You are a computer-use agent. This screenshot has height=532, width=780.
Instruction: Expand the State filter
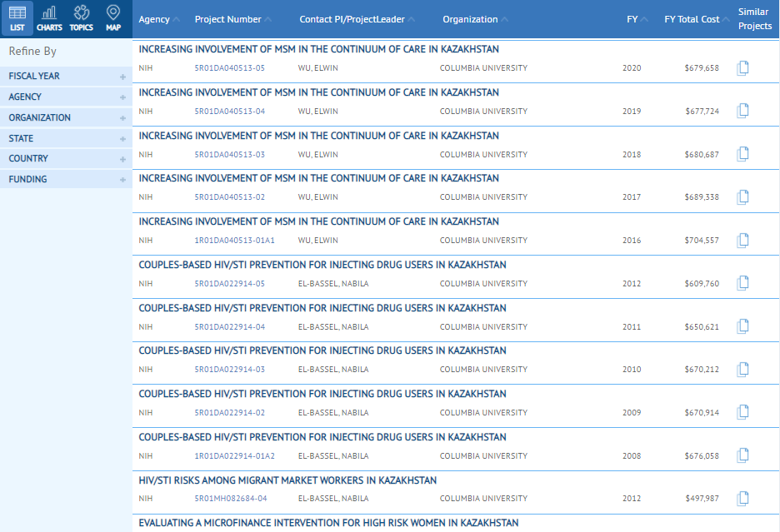[x=66, y=138]
